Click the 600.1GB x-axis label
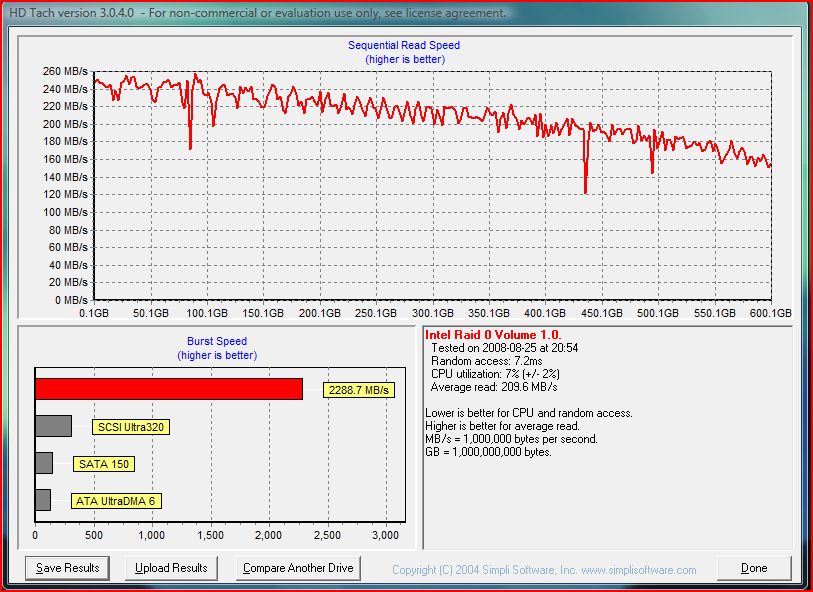 pos(771,313)
